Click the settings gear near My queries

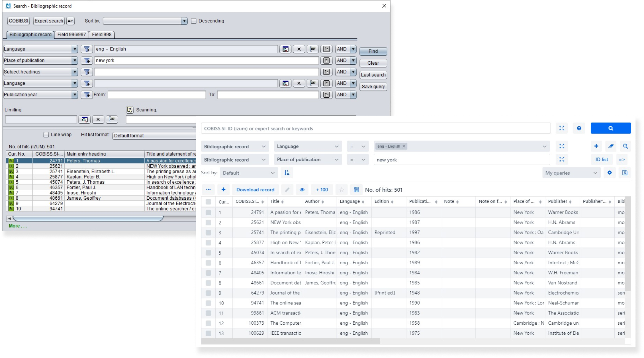pyautogui.click(x=610, y=173)
